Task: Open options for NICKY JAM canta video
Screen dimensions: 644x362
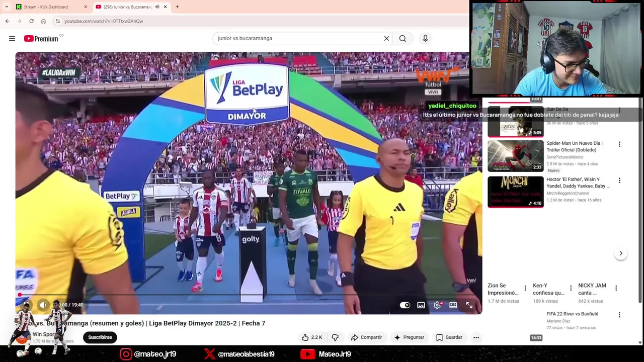Action: pos(616,288)
